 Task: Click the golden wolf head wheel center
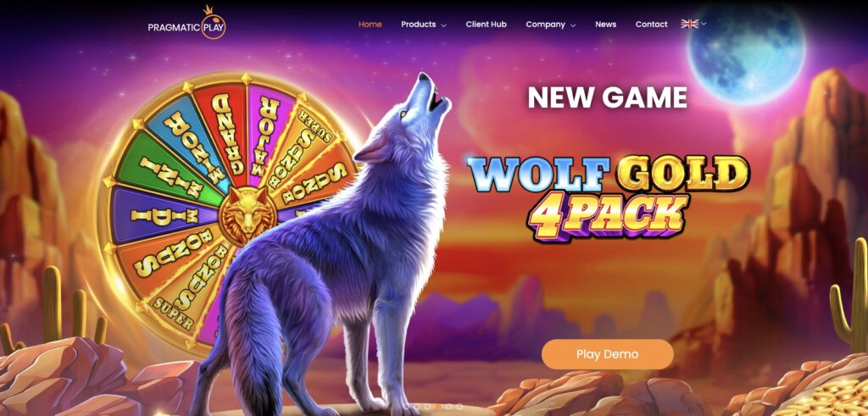click(247, 214)
